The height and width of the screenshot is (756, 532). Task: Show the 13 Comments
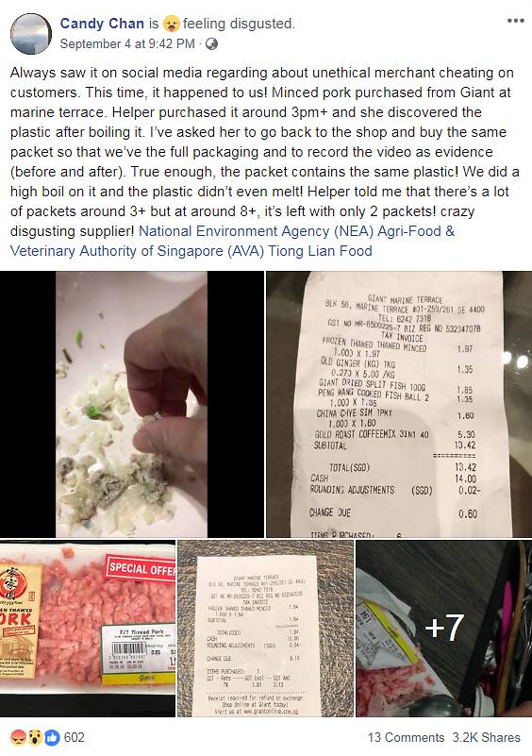click(x=406, y=738)
